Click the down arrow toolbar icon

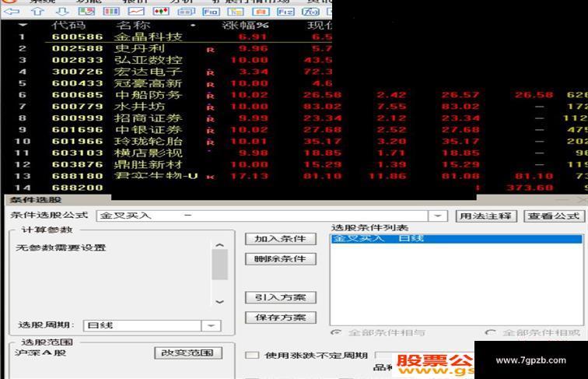coord(62,11)
